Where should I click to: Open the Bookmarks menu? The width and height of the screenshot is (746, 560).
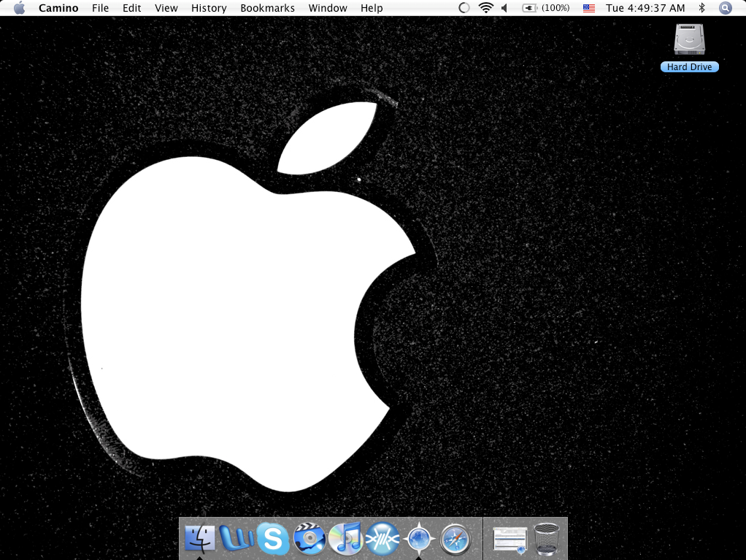267,8
